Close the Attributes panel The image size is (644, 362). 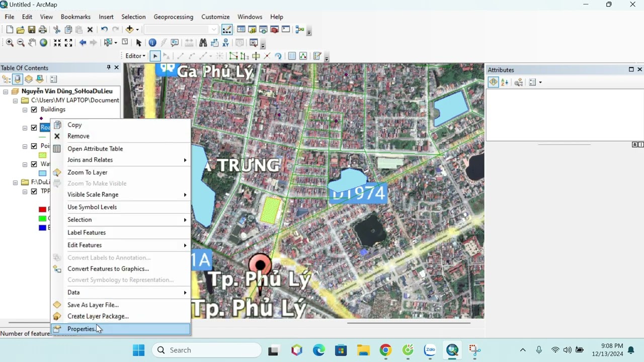pos(639,69)
